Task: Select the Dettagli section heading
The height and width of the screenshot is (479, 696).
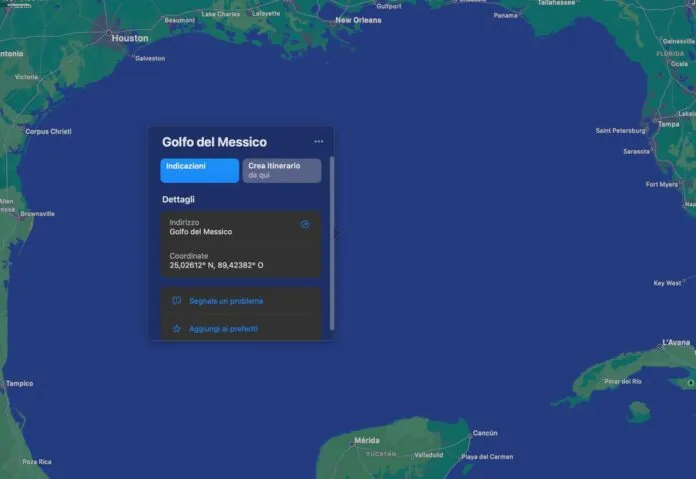Action: (178, 199)
